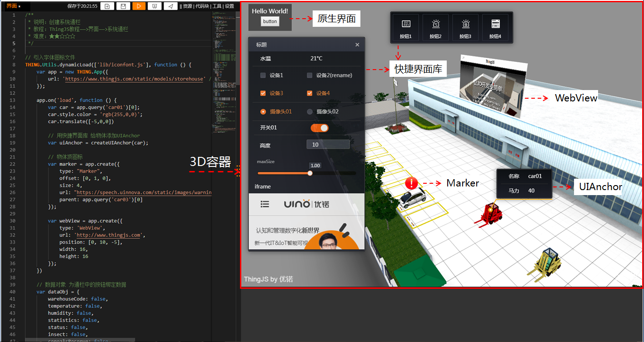Click the http://www.thingjs.com URL in code
The height and width of the screenshot is (342, 644).
click(108, 235)
